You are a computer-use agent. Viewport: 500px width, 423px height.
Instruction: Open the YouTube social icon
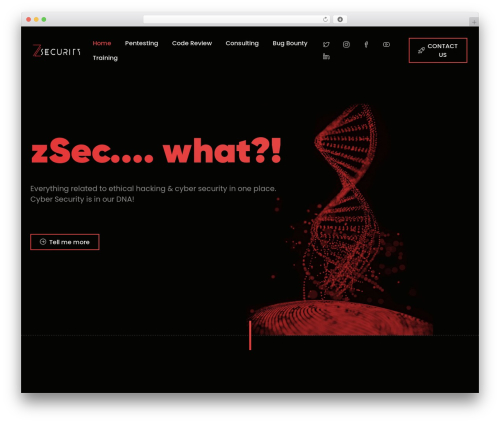(386, 44)
